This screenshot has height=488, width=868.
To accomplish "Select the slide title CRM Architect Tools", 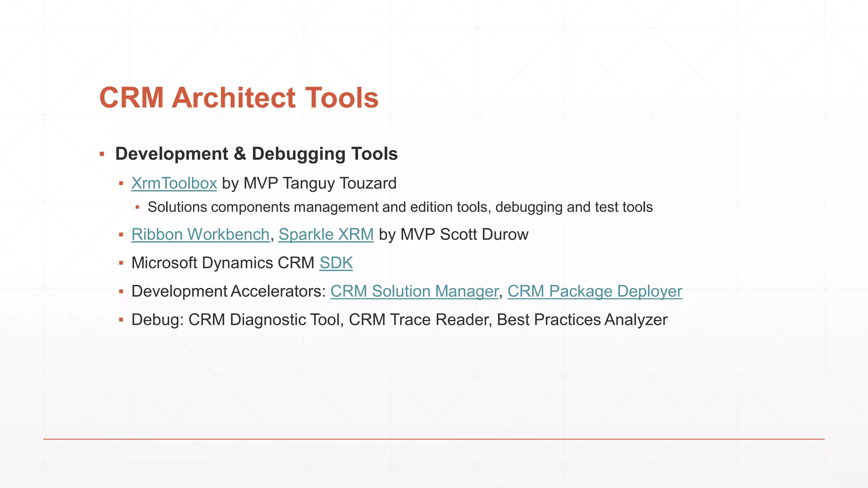I will click(x=239, y=97).
